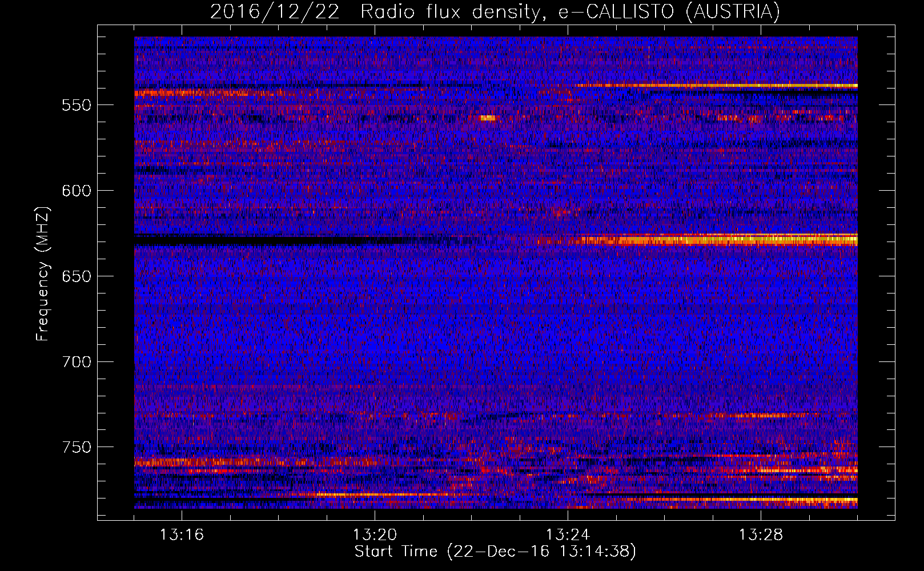924x571 pixels.
Task: Click the "Start Time (22-Dec-16 13:14:38)" label
Action: (495, 552)
